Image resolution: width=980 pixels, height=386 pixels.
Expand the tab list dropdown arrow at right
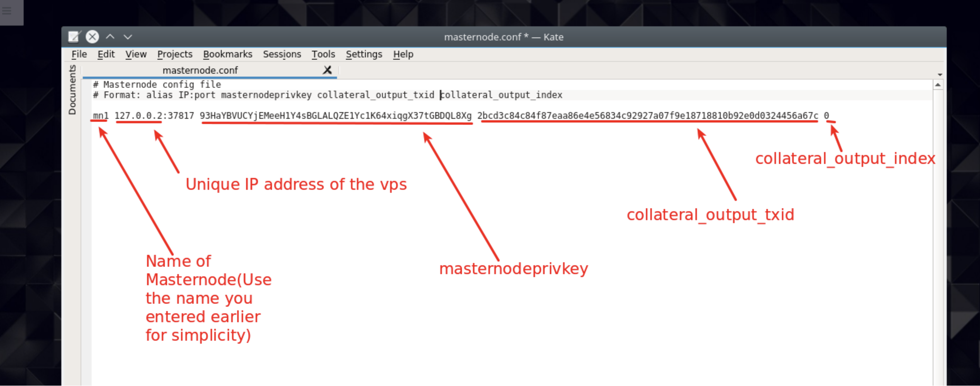(940, 75)
